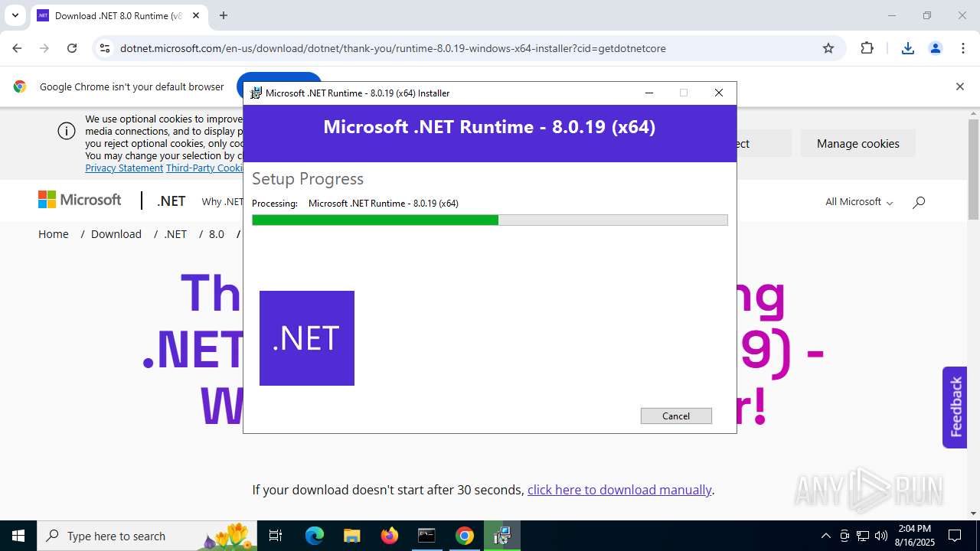Viewport: 980px width, 551px height.
Task: Open Windows notification center
Action: click(955, 536)
